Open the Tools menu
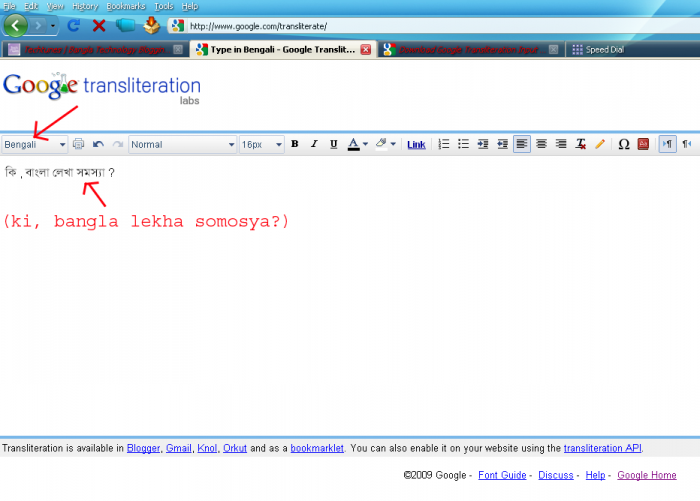700x501 pixels. point(163,6)
